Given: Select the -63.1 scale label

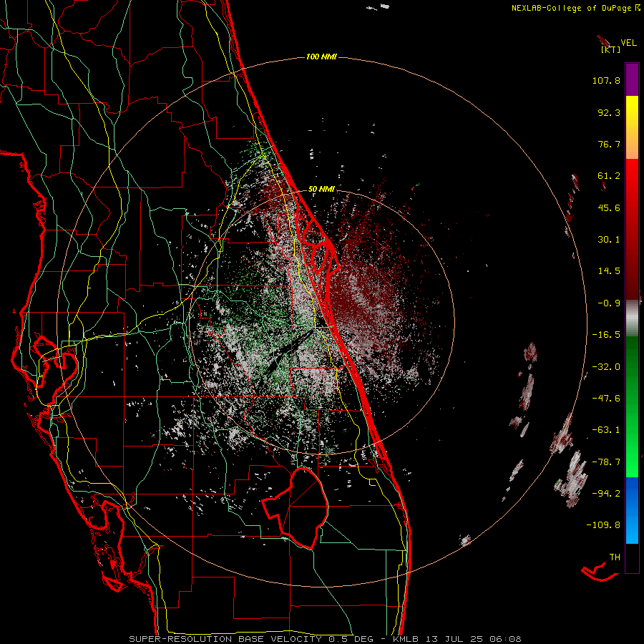Looking at the screenshot, I should pos(606,430).
